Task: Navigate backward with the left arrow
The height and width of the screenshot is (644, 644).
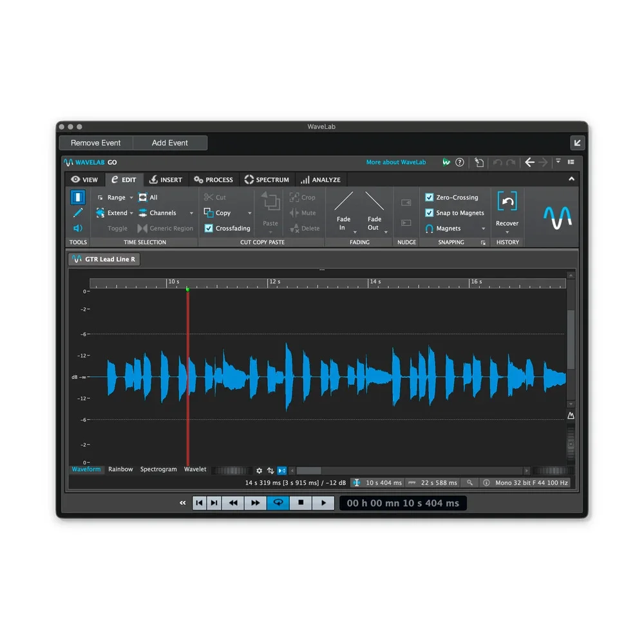Action: click(529, 162)
